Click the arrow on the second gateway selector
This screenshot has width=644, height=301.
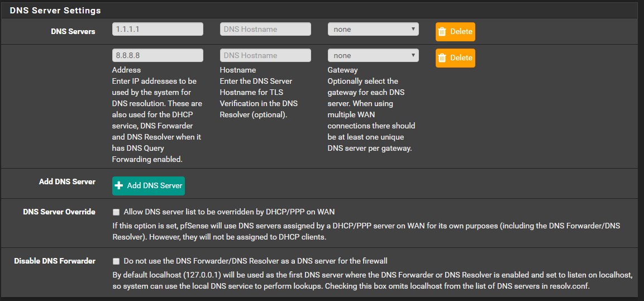pyautogui.click(x=413, y=55)
